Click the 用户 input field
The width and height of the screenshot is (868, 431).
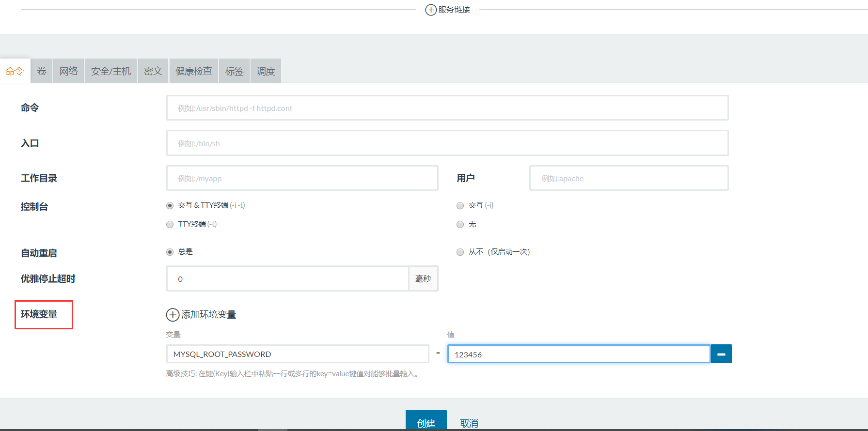coord(629,178)
